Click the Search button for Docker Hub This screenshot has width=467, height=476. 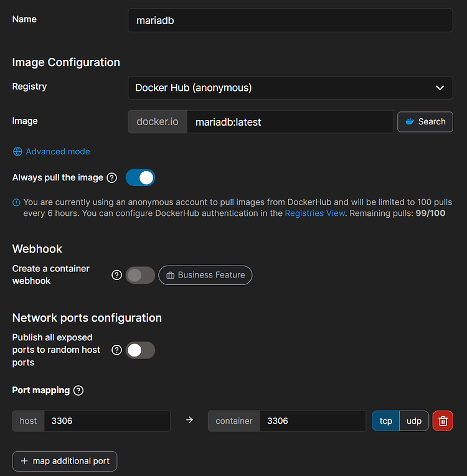click(x=425, y=122)
